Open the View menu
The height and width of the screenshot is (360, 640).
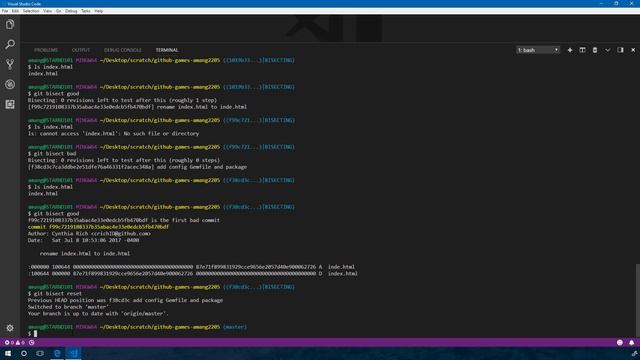(x=47, y=11)
